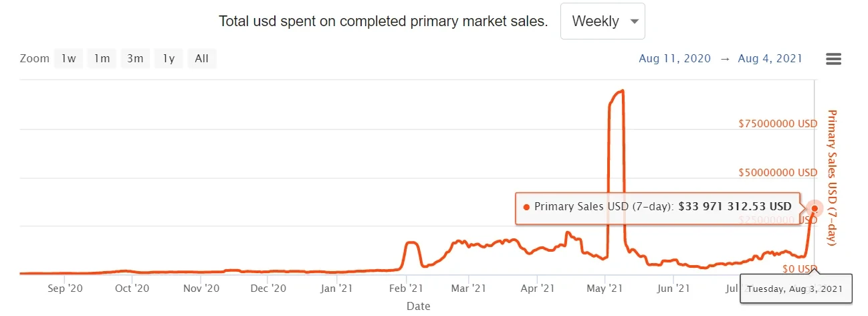Click the Feb '21 x-axis label
The image size is (868, 316).
point(406,289)
